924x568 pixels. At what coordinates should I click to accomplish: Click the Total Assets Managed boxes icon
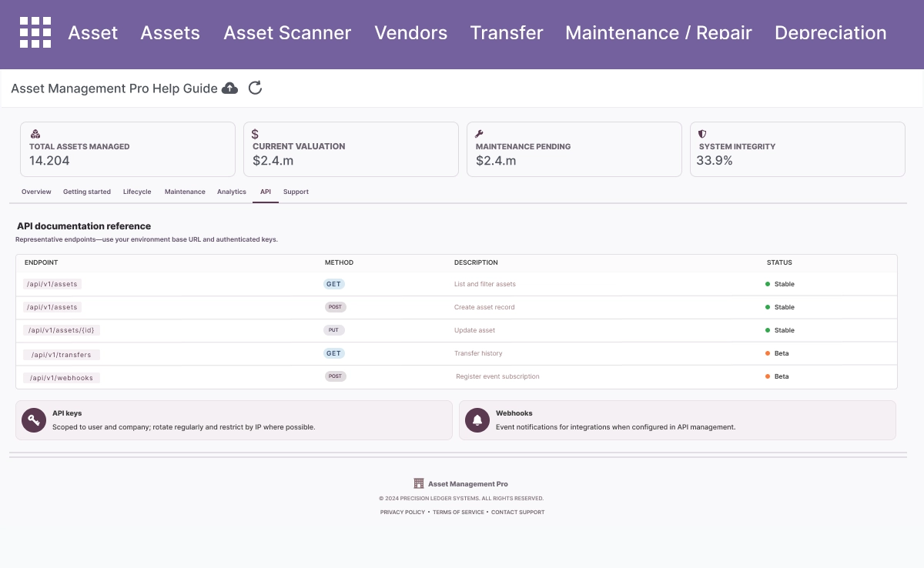pyautogui.click(x=35, y=134)
